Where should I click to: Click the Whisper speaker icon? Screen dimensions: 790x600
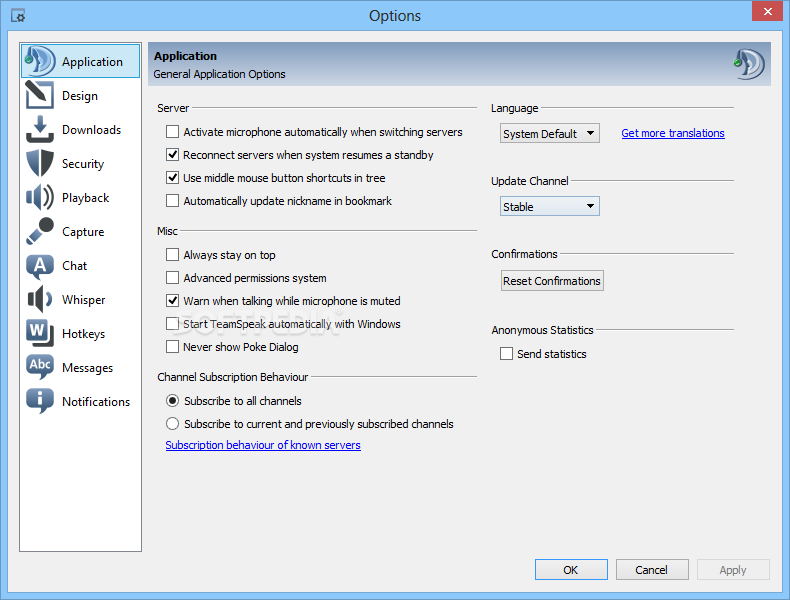[40, 299]
